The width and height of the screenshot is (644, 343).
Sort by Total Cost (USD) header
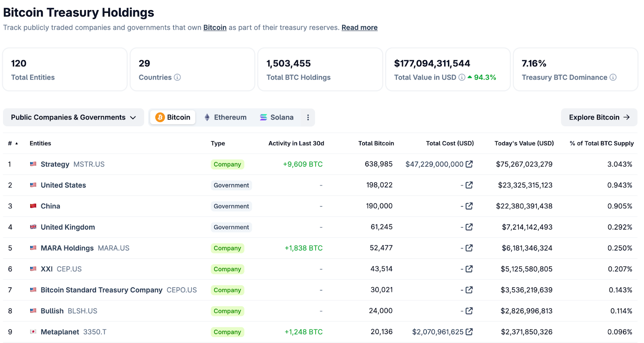click(x=450, y=144)
